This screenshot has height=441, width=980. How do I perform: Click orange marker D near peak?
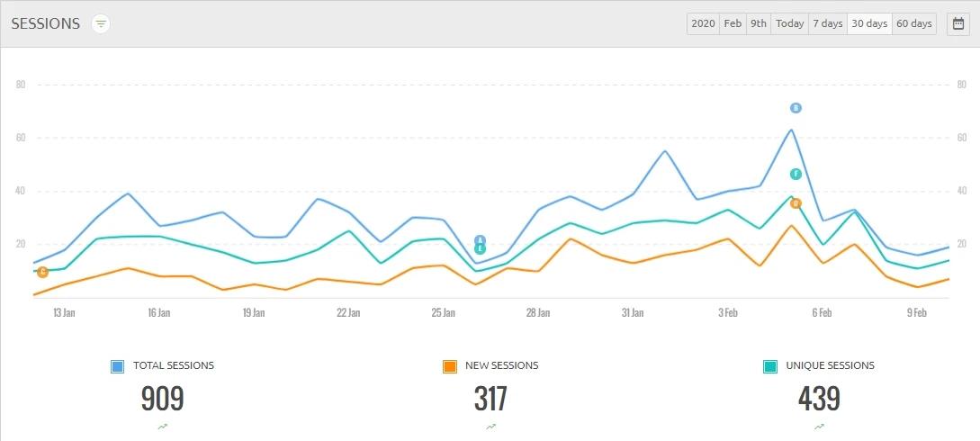coord(796,203)
